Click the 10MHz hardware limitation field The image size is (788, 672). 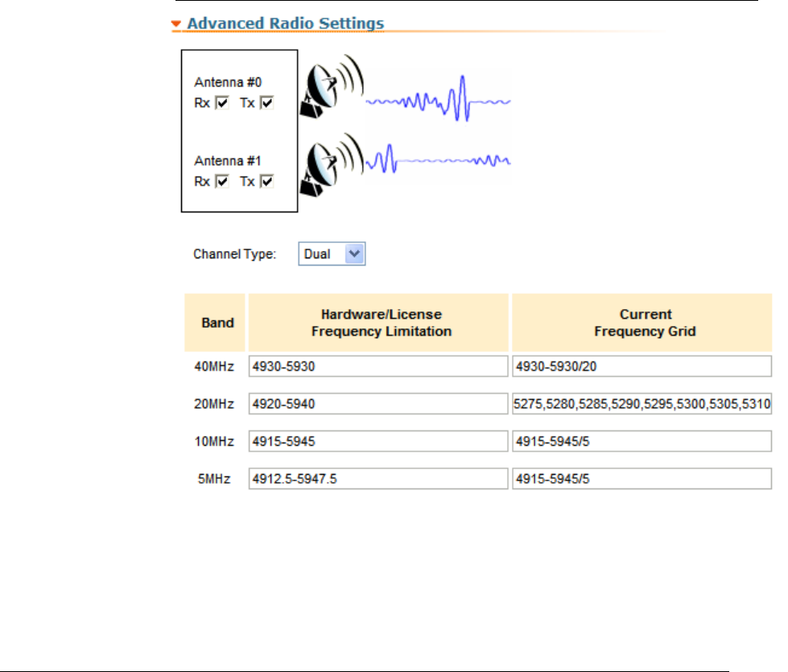378,441
